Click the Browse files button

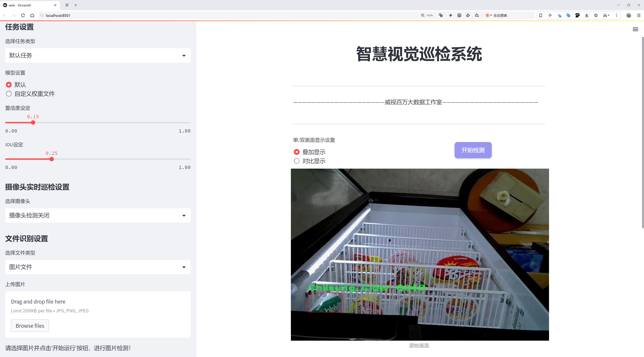pyautogui.click(x=30, y=326)
